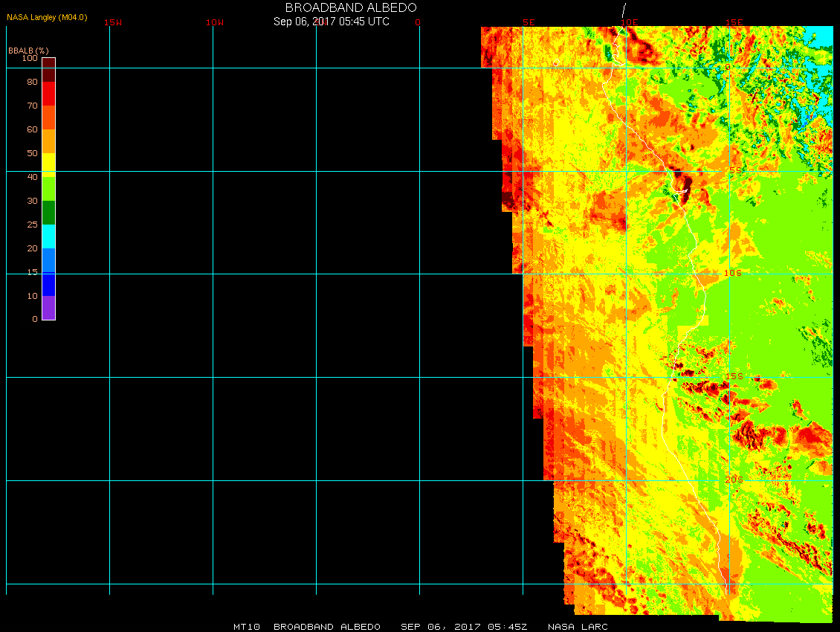Click the 10S latitude label
The height and width of the screenshot is (632, 840).
732,273
